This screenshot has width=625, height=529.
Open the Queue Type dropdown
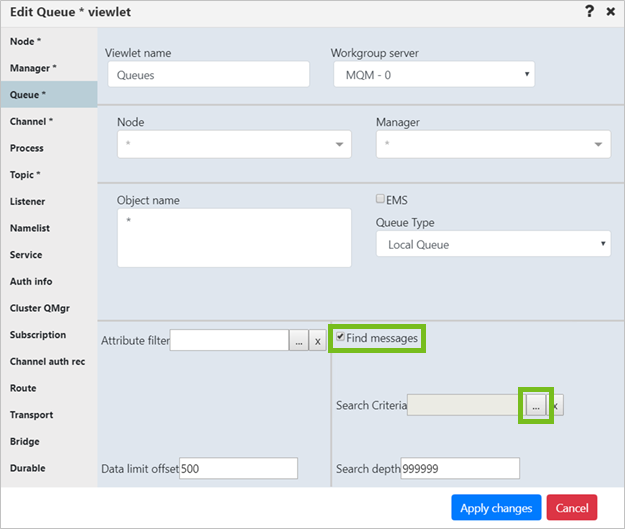click(x=493, y=244)
